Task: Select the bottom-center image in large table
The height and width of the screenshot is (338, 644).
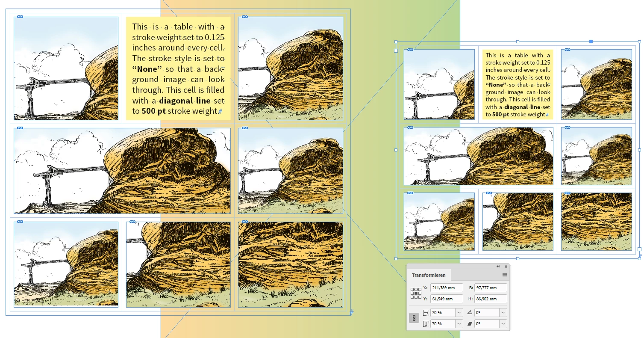Action: coord(178,264)
